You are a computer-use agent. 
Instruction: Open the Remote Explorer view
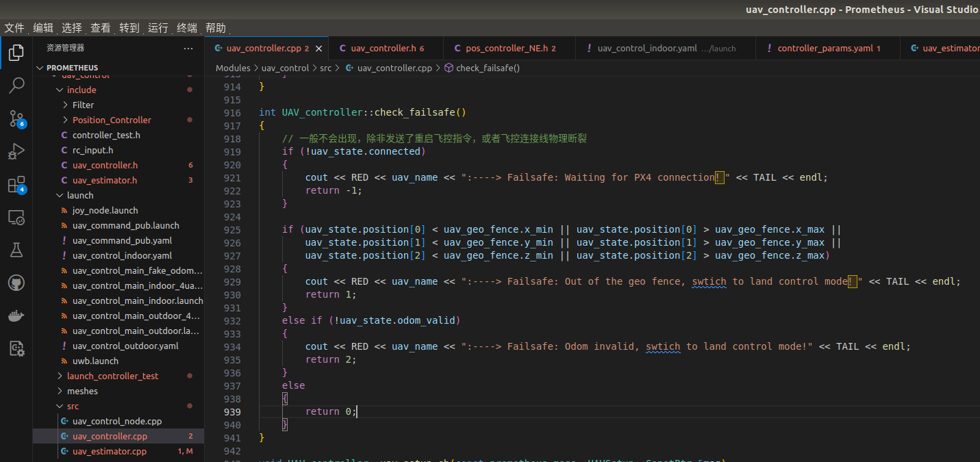coord(16,217)
